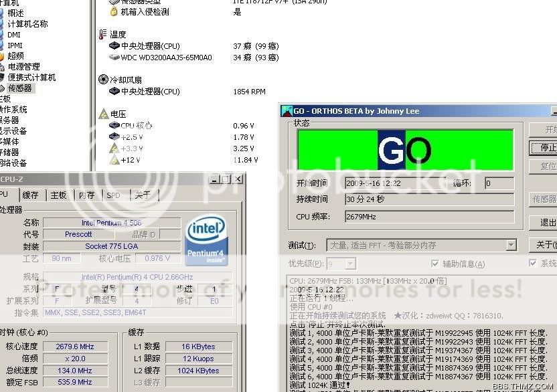Click the green GO status banner
Viewport: 557px width, 392px height.
coord(405,150)
